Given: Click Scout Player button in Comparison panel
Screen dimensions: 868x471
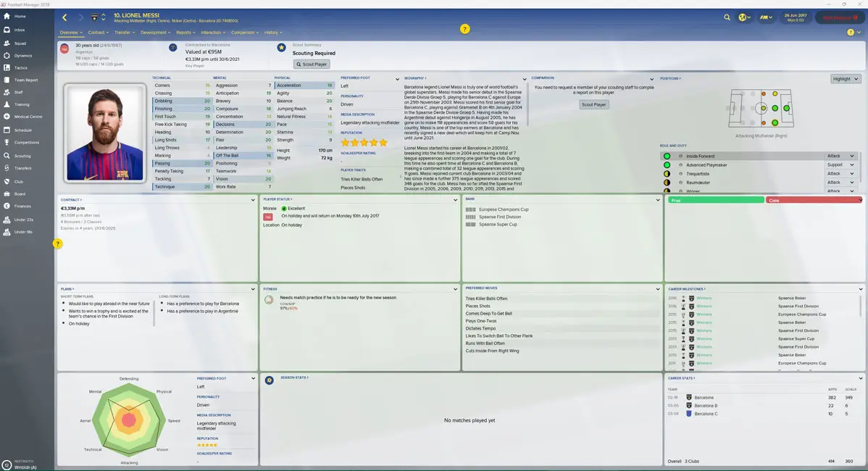Looking at the screenshot, I should [593, 104].
